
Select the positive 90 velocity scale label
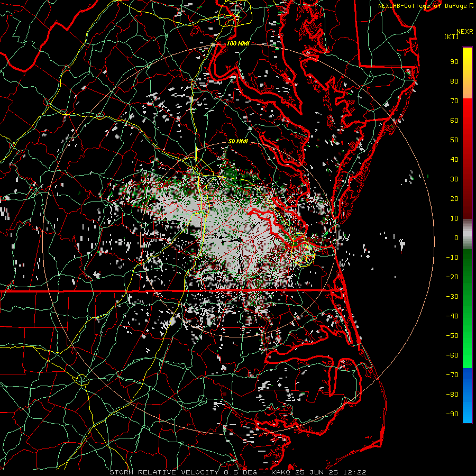454,62
